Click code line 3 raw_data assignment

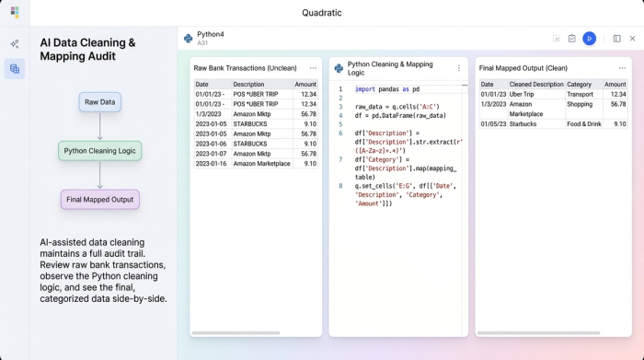coord(397,107)
